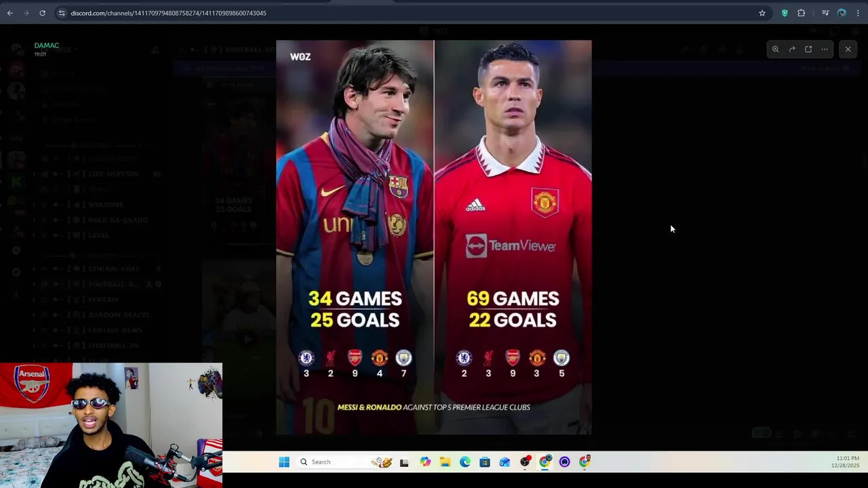Select the discord.com address bar URL
Image resolution: width=868 pixels, height=488 pixels.
pyautogui.click(x=168, y=13)
